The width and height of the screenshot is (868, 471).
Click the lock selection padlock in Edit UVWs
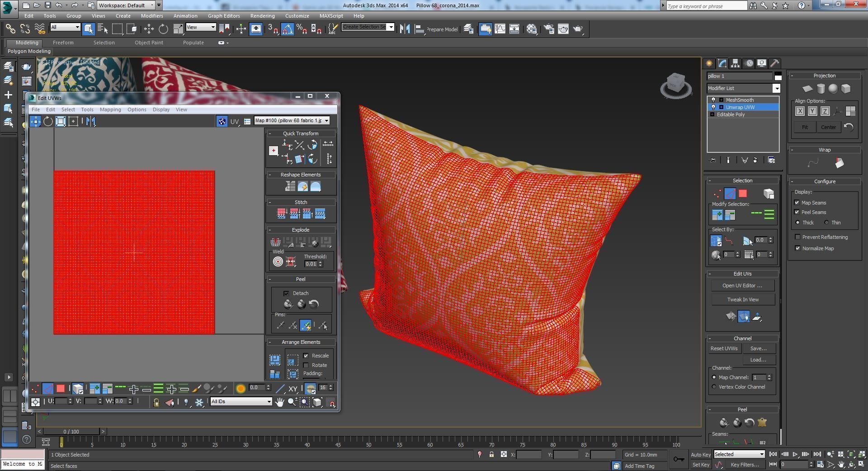pyautogui.click(x=156, y=402)
